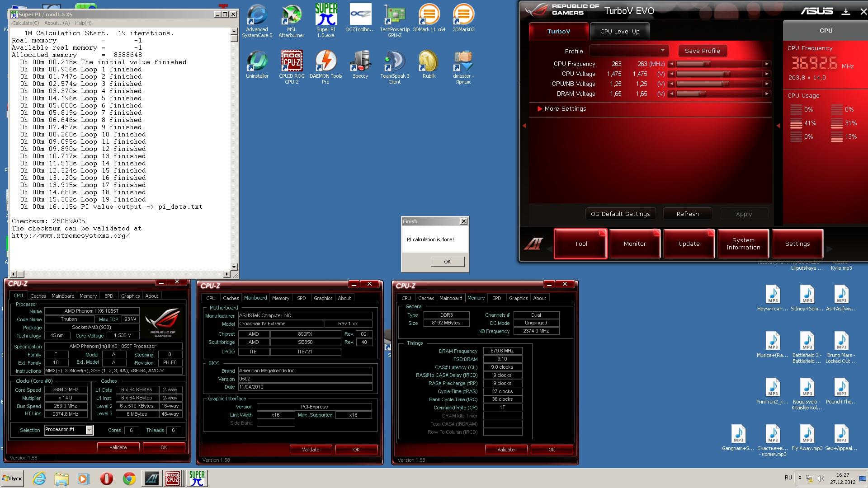Viewport: 868px width, 488px height.
Task: Open Pound+The... mp3 file icon
Action: tap(841, 391)
